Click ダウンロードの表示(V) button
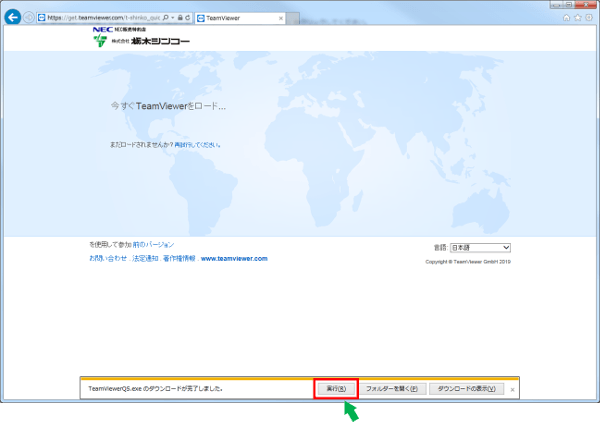The width and height of the screenshot is (600, 422). coord(466,389)
